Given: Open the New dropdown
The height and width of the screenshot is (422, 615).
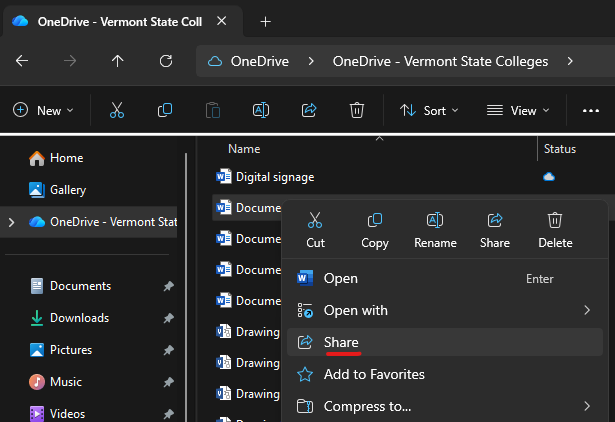Looking at the screenshot, I should [43, 111].
